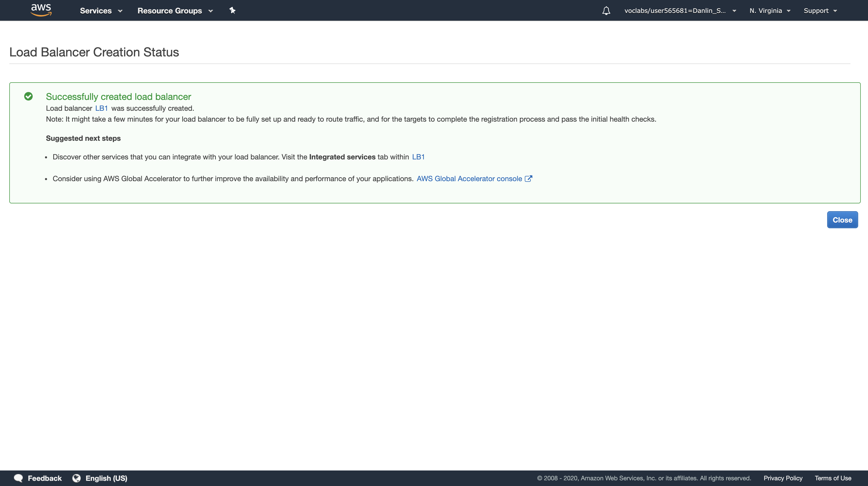Click the Feedback text in the footer
868x486 pixels.
pos(44,478)
